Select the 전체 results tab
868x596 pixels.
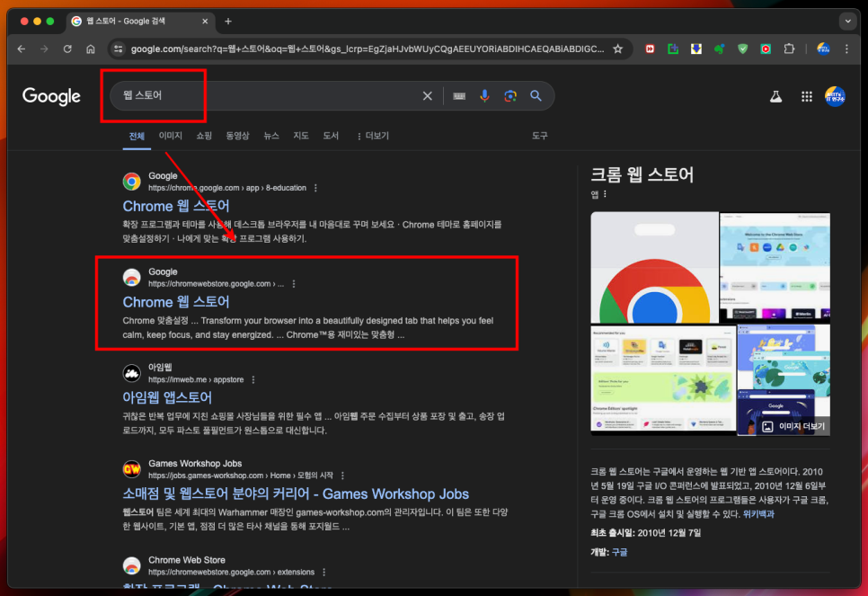[x=137, y=136]
